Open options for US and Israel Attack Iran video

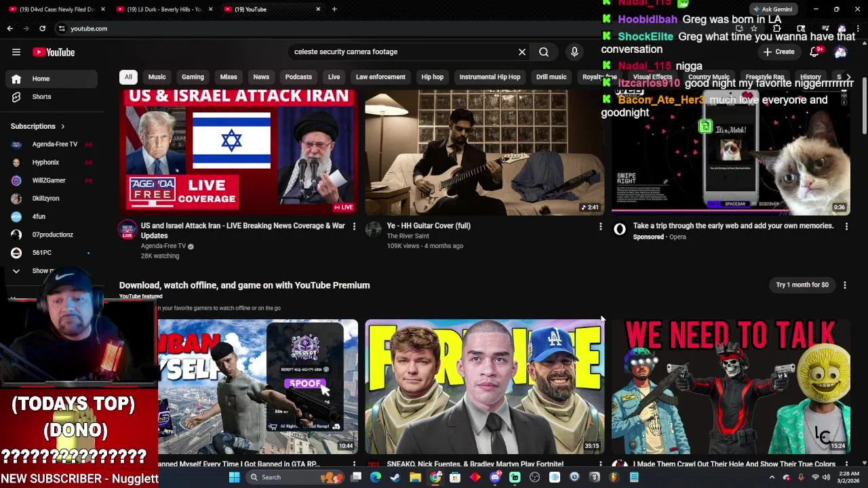[x=354, y=226]
